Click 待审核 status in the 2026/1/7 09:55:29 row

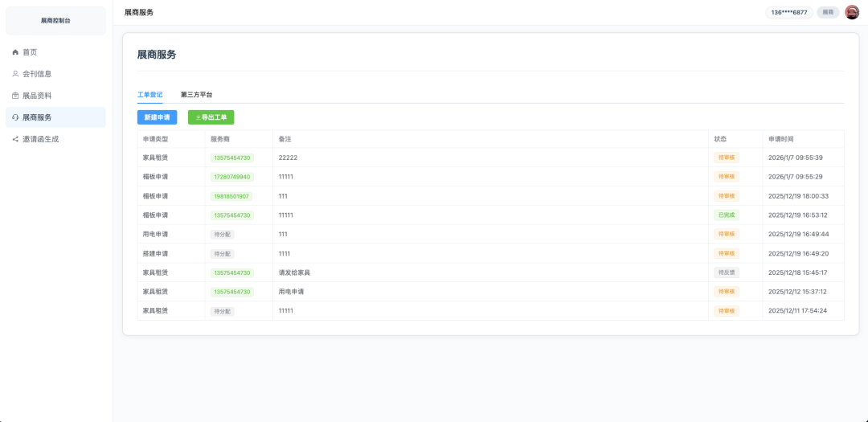pyautogui.click(x=727, y=177)
